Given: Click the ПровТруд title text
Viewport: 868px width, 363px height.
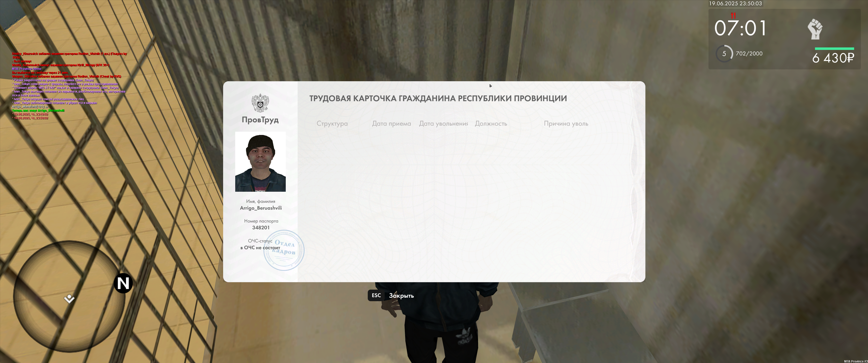Looking at the screenshot, I should 260,120.
